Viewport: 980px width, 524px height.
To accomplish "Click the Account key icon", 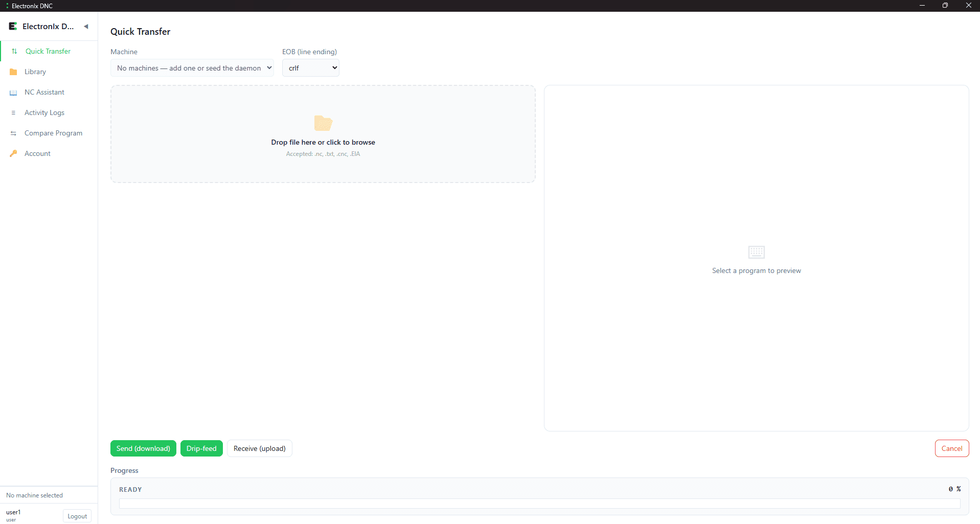I will 13,153.
